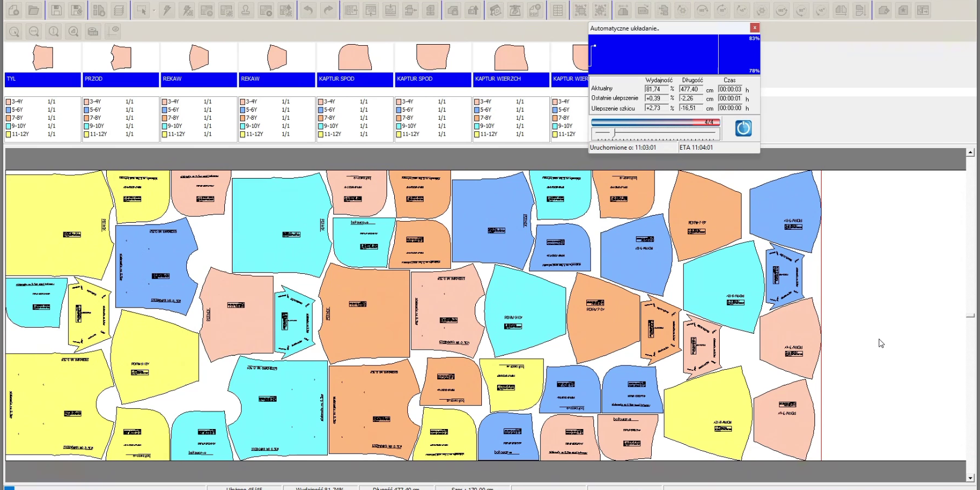Click the star-tag icon in toolbar
Viewport: 980px width, 490px height.
coord(903,10)
